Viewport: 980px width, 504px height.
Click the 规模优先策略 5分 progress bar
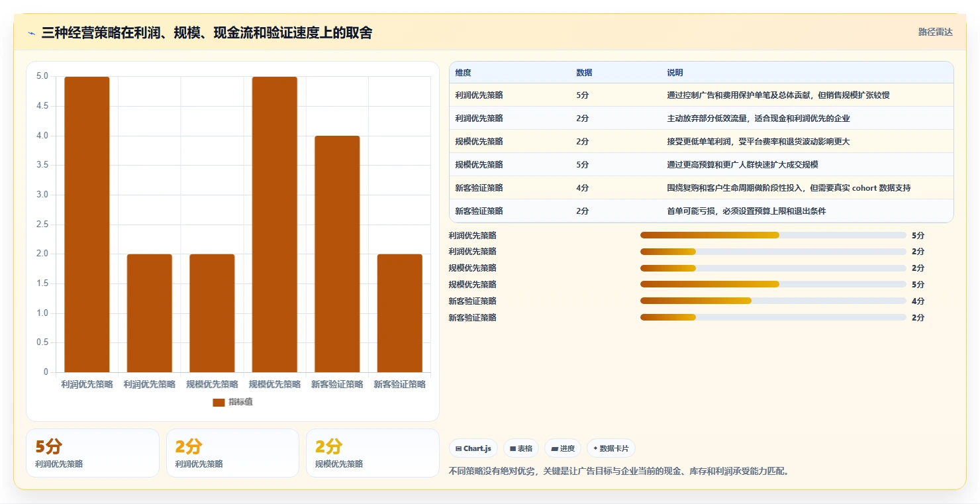pos(773,285)
